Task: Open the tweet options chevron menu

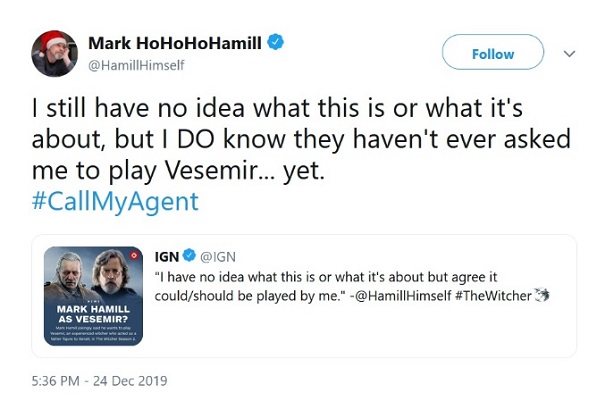Action: pos(569,54)
